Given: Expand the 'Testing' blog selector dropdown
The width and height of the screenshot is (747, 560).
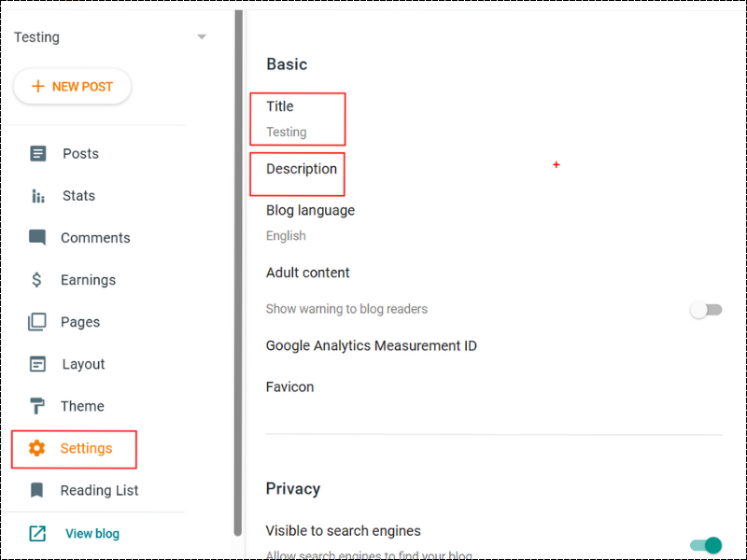Looking at the screenshot, I should pos(202,37).
